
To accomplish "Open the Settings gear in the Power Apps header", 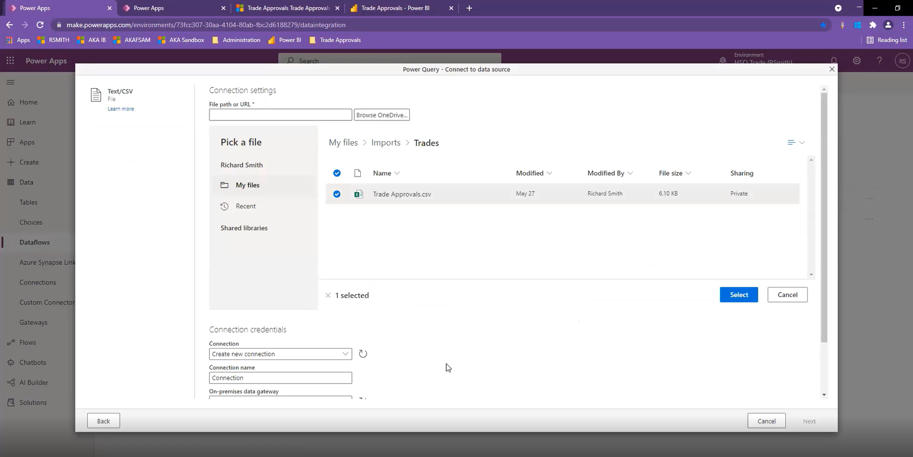I will point(857,61).
